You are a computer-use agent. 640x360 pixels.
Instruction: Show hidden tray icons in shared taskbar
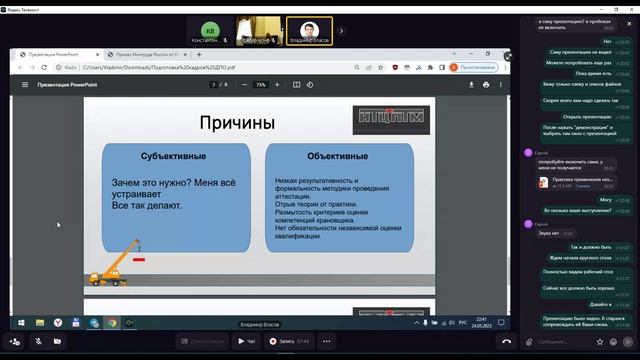(x=416, y=323)
